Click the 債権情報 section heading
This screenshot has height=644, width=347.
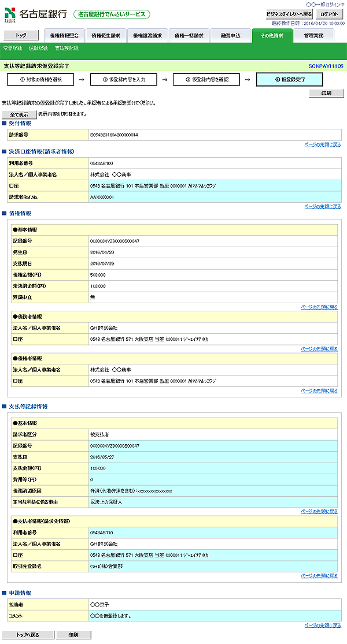click(20, 214)
